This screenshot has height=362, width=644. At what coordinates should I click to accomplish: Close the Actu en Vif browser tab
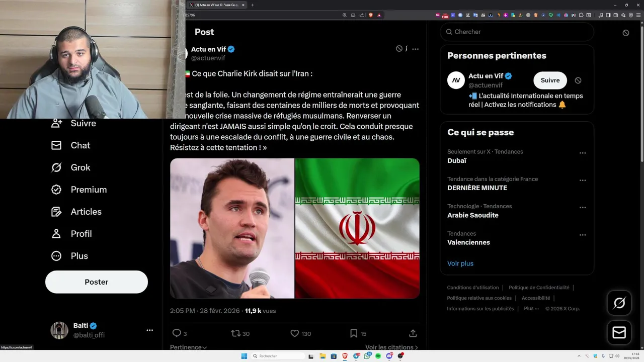(x=244, y=5)
